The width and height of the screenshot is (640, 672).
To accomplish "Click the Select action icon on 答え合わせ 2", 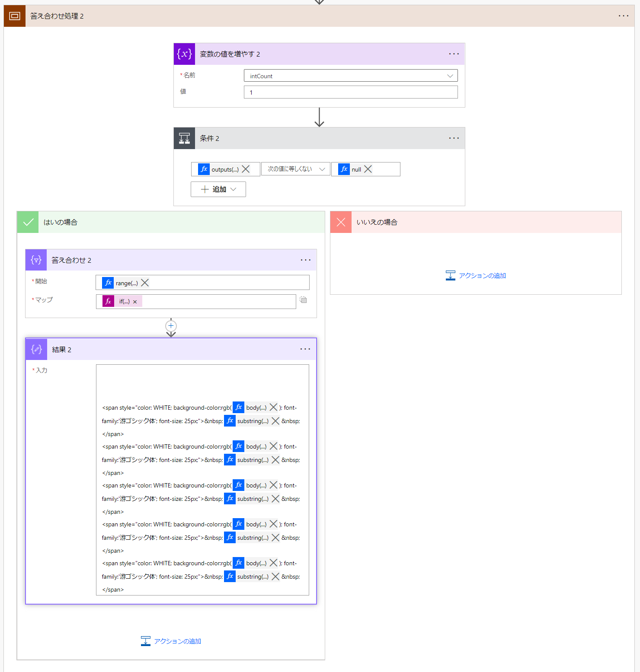I will tap(36, 260).
